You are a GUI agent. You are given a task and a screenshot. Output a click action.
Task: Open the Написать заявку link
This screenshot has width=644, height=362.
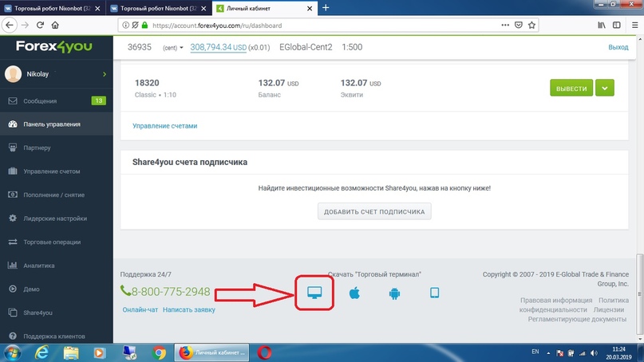[189, 310]
